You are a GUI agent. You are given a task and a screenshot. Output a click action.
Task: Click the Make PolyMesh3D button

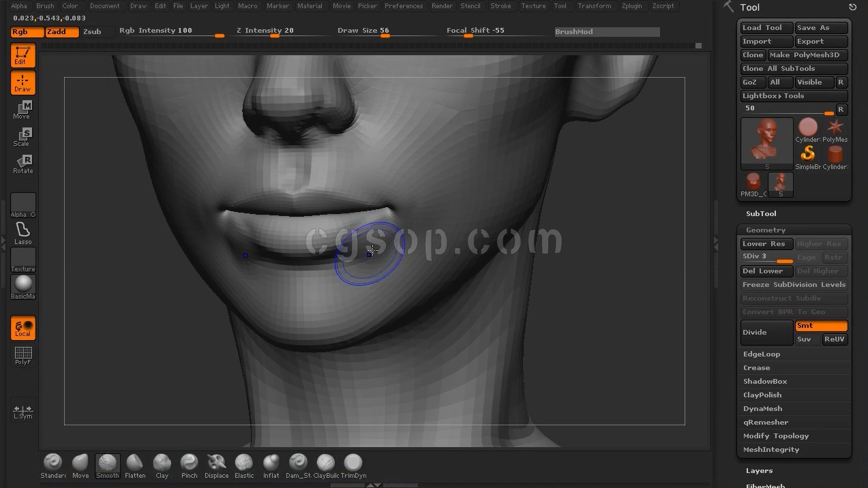808,55
